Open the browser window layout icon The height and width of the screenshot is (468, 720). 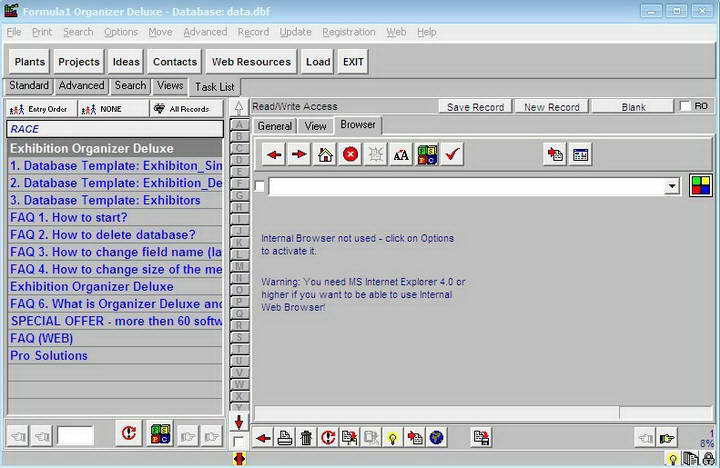click(580, 155)
